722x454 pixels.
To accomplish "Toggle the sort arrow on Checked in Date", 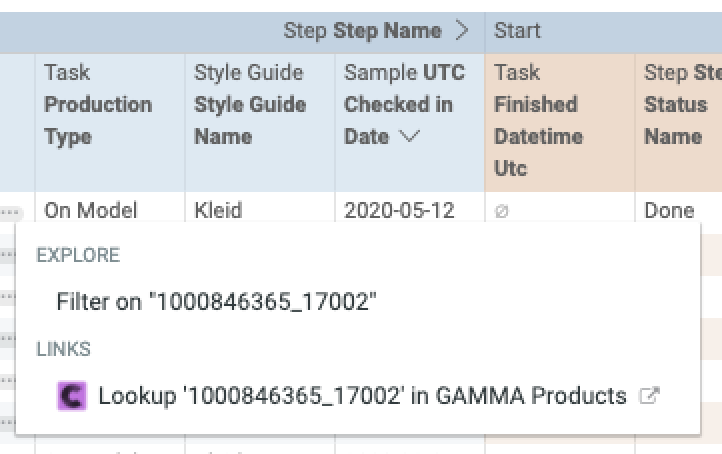I will pos(409,136).
